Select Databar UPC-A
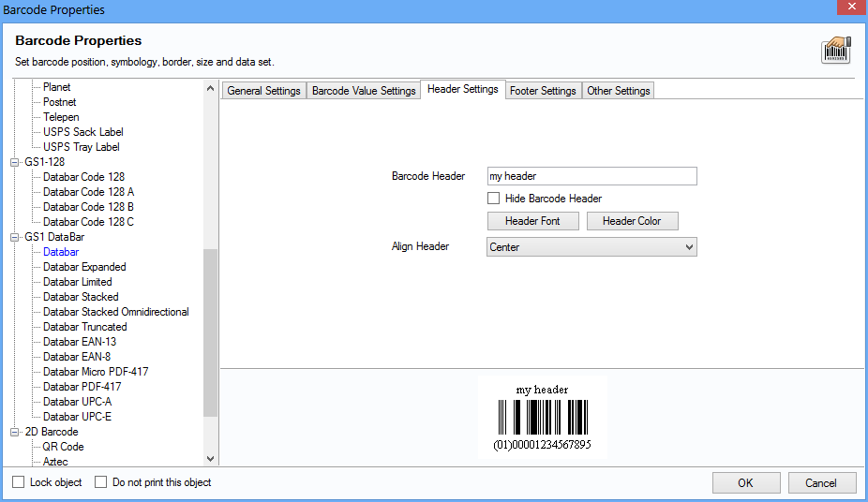The height and width of the screenshot is (502, 868). point(77,401)
